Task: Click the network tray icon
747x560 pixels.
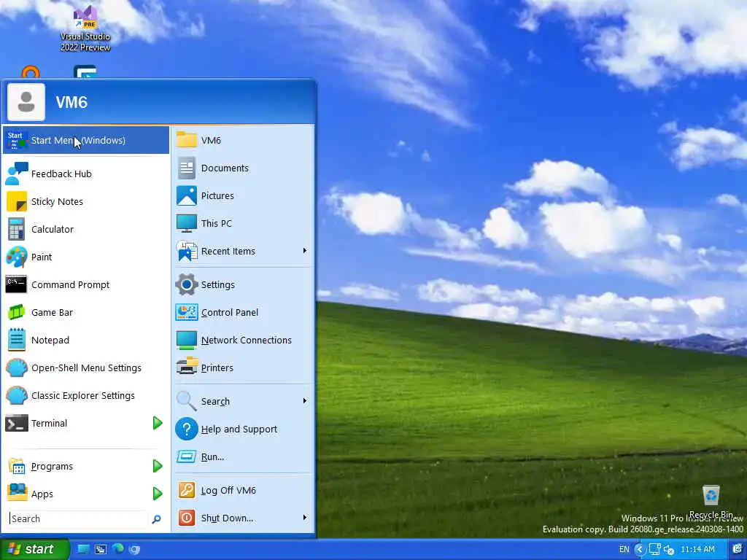Action: tap(655, 550)
